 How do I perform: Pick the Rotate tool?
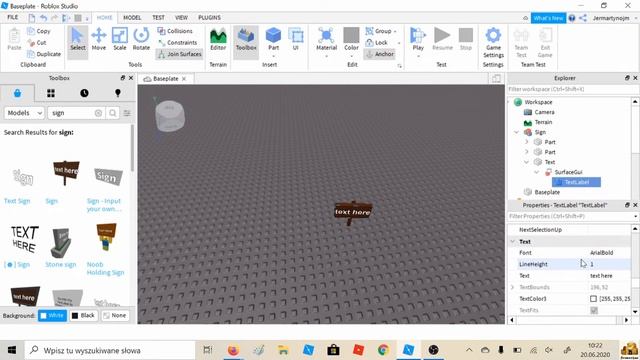pyautogui.click(x=141, y=40)
